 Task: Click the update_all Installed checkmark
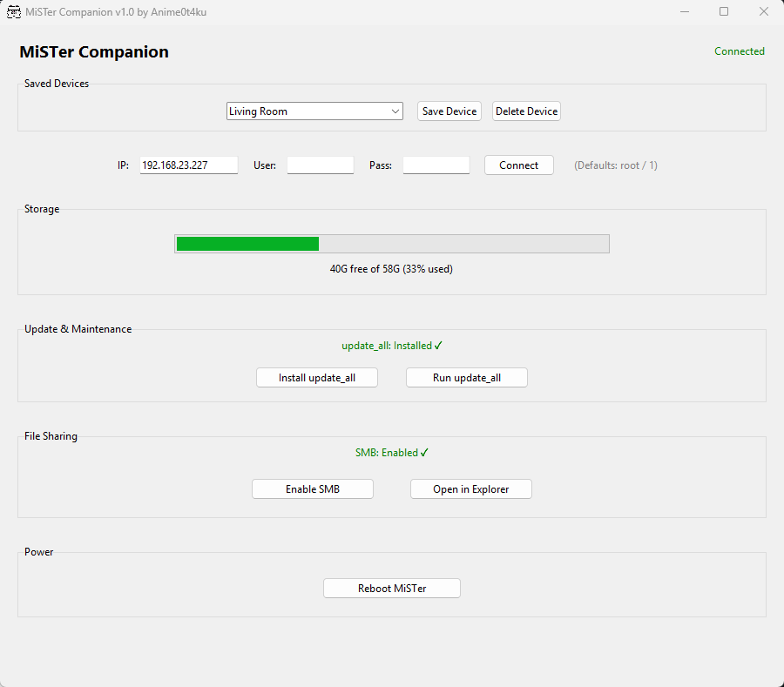pyautogui.click(x=438, y=346)
